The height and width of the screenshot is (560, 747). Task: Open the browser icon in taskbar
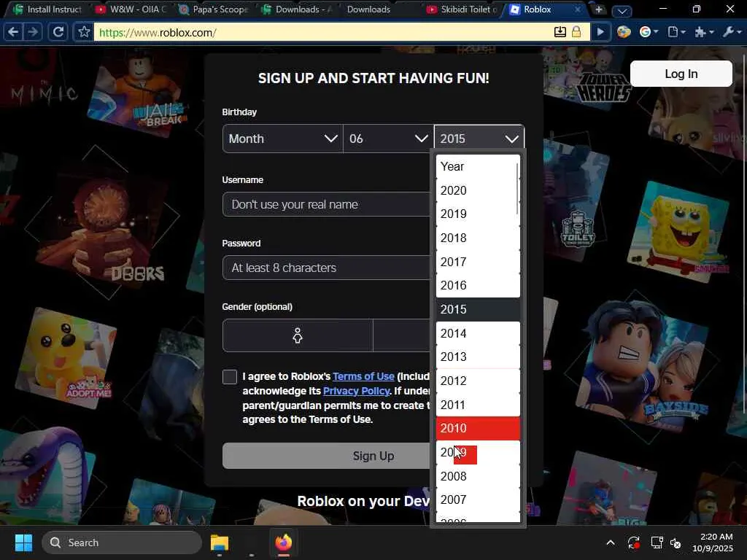(284, 542)
